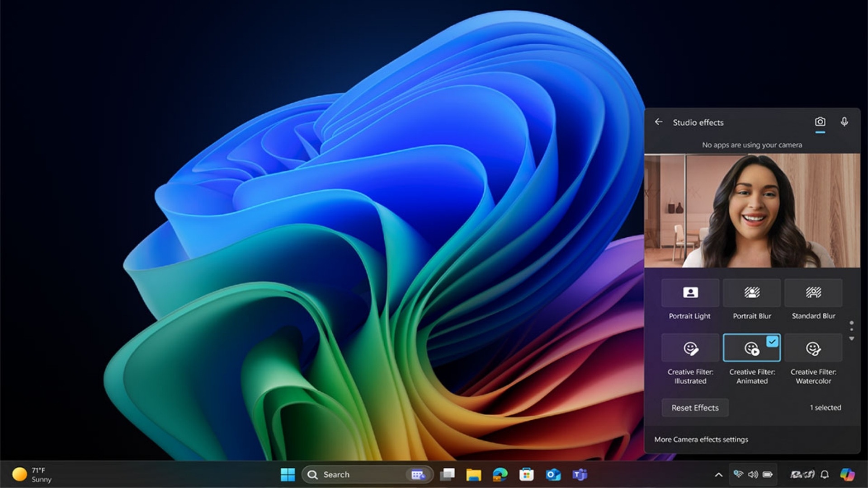Open More Camera effects settings
The image size is (868, 488).
coord(701,439)
